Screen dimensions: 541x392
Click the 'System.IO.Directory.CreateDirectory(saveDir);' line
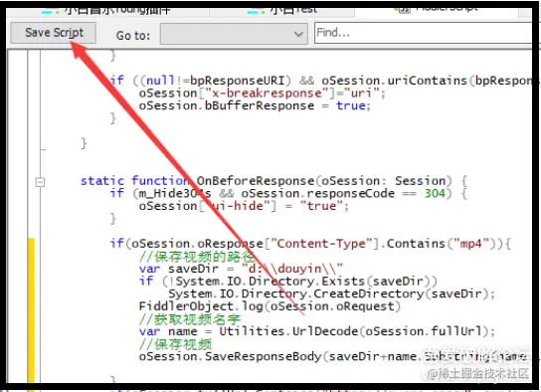point(332,294)
